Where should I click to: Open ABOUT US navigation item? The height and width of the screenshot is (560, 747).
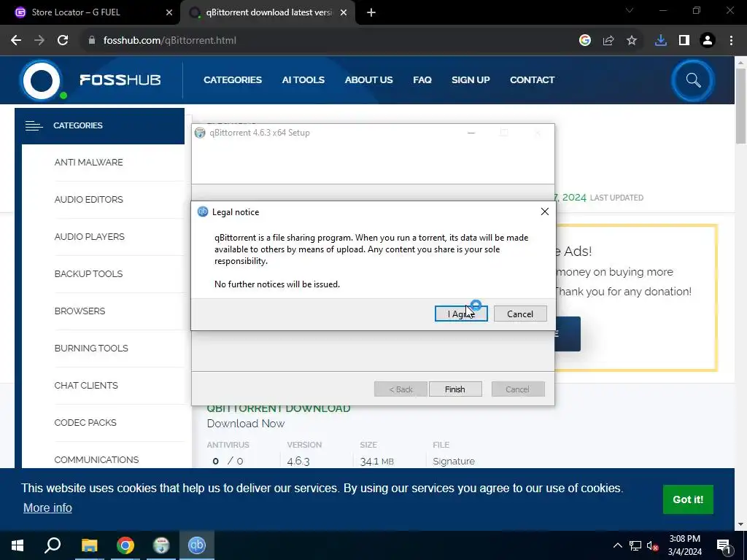coord(368,80)
